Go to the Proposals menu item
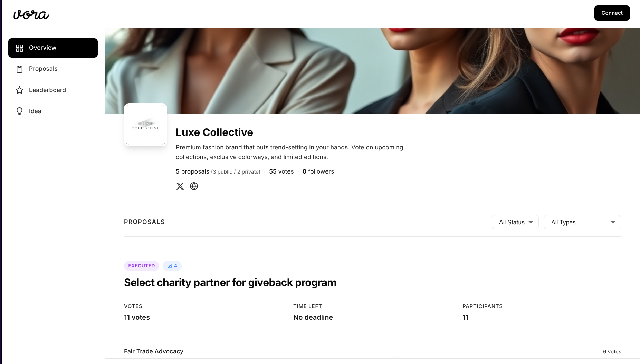The width and height of the screenshot is (640, 364). tap(43, 69)
